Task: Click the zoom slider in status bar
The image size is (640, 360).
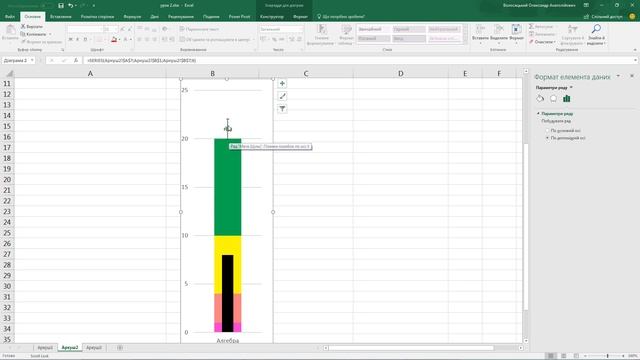Action: click(x=607, y=356)
